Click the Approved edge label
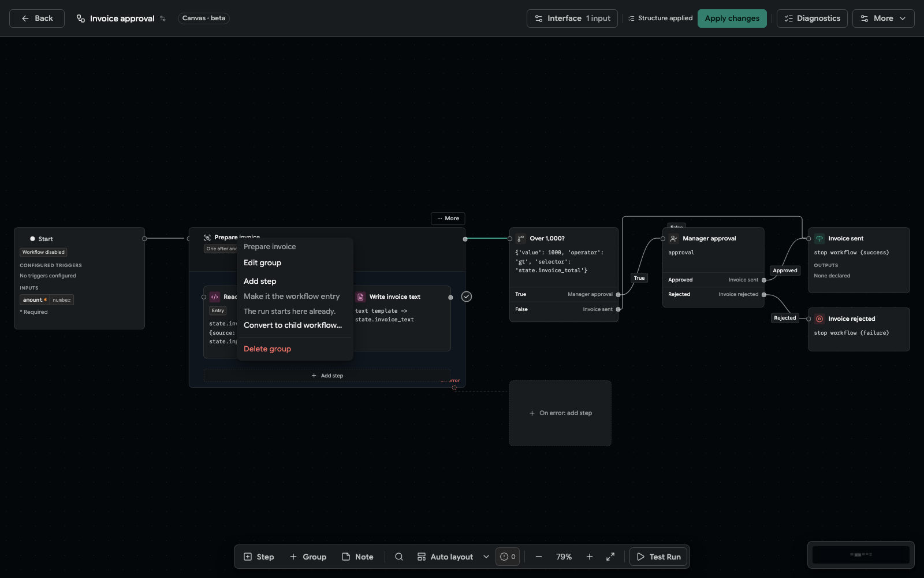This screenshot has height=578, width=924. (x=785, y=271)
